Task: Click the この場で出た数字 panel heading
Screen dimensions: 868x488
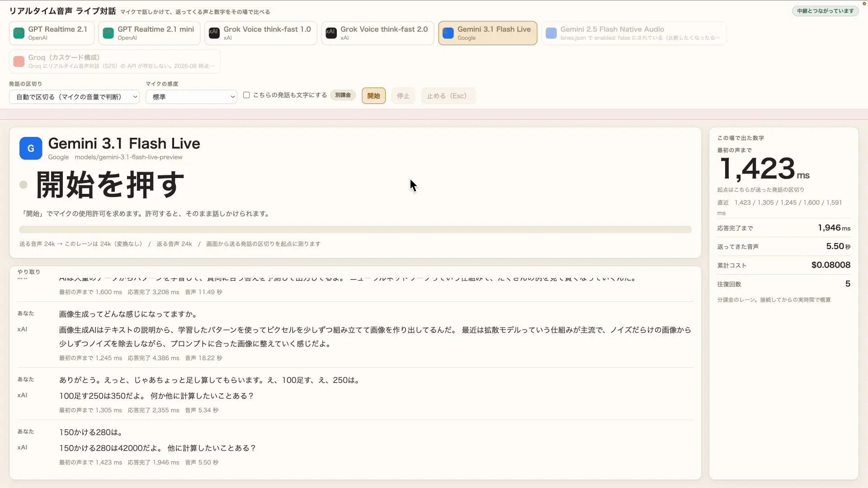Action: 741,138
